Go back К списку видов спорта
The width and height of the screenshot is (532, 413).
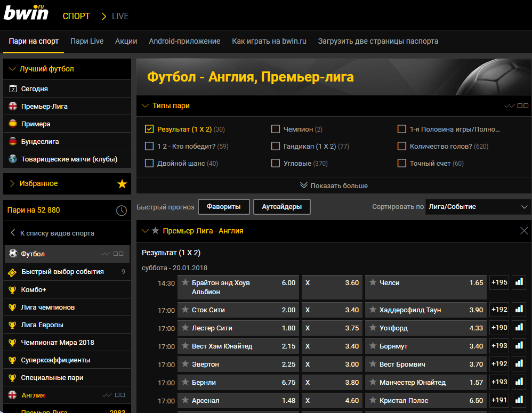[52, 233]
